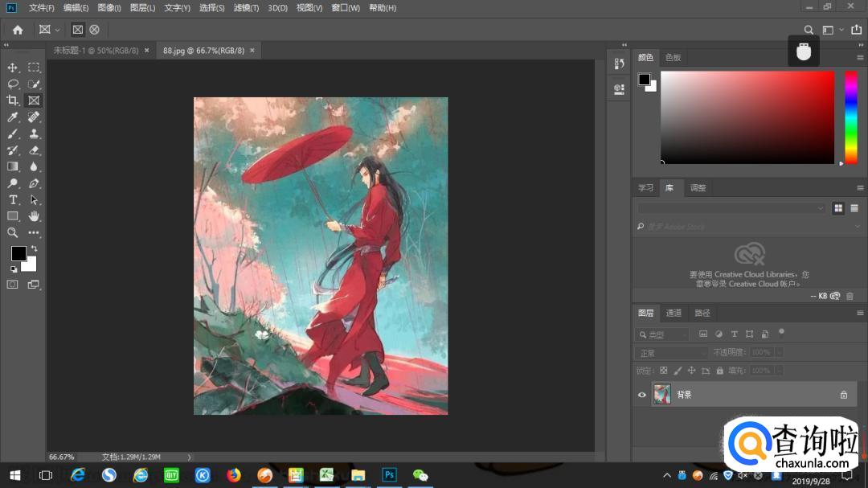This screenshot has width=868, height=488.
Task: Open the 滤镜(T) menu
Action: click(246, 8)
